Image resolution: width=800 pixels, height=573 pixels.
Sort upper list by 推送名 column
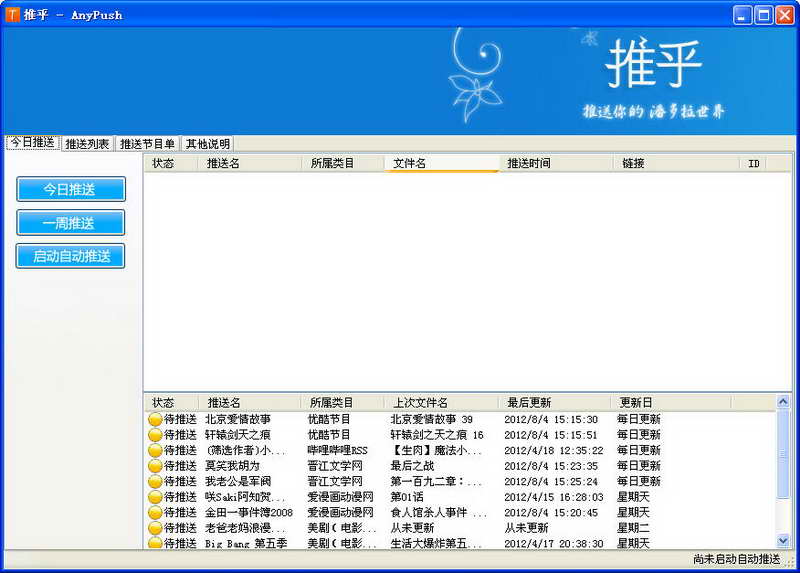(250, 163)
